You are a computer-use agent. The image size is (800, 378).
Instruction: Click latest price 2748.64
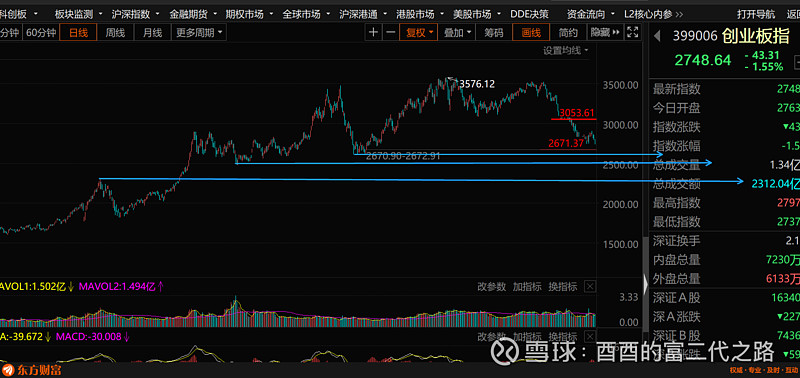click(703, 60)
